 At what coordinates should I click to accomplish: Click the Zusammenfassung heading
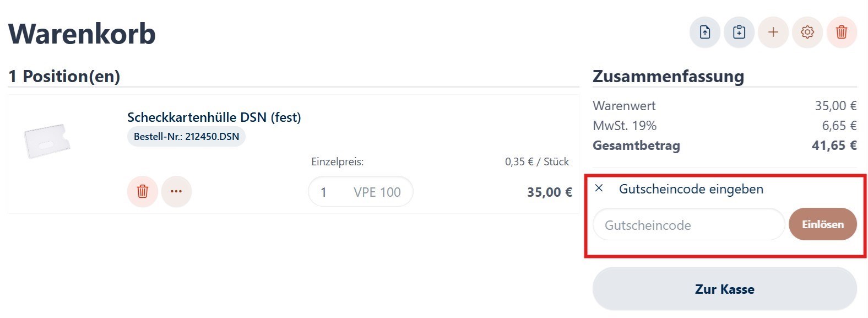[x=668, y=76]
